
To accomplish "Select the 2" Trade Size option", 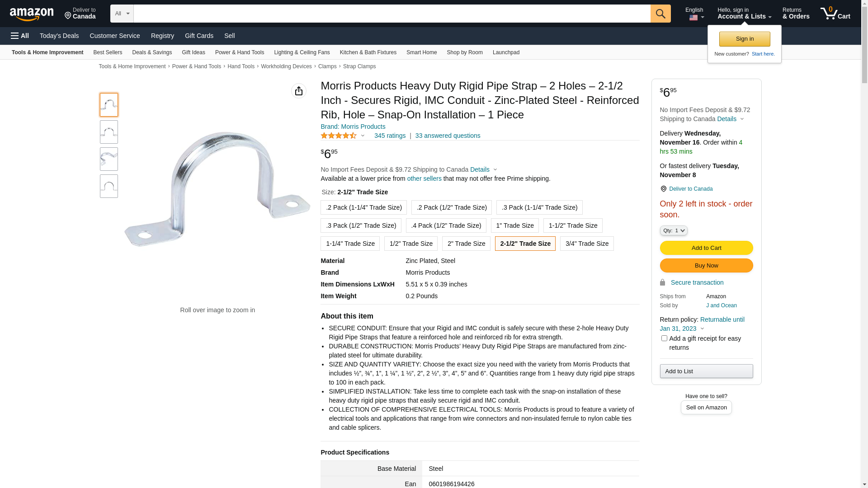I will tap(466, 244).
